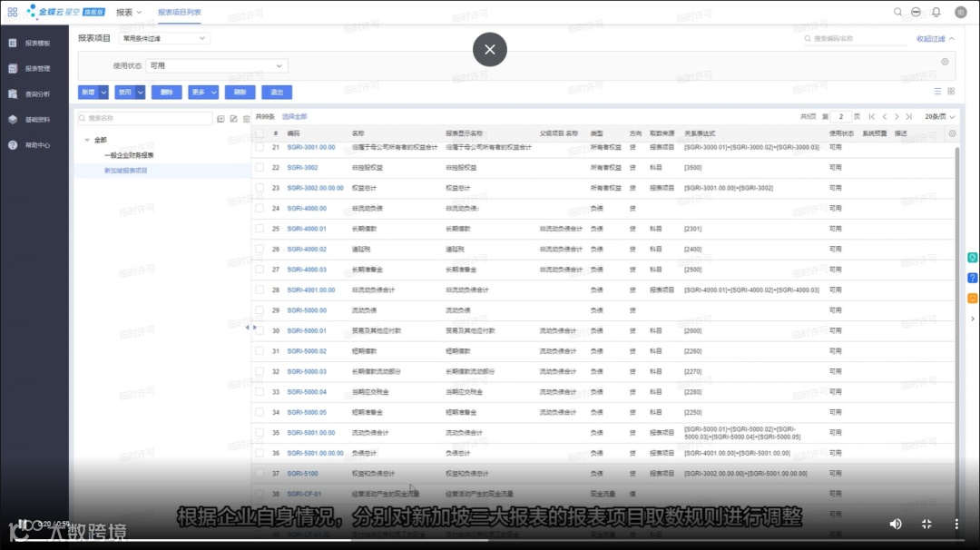This screenshot has width=980, height=550.
Task: Collapse filter panel via 收起过滤
Action: click(x=935, y=39)
